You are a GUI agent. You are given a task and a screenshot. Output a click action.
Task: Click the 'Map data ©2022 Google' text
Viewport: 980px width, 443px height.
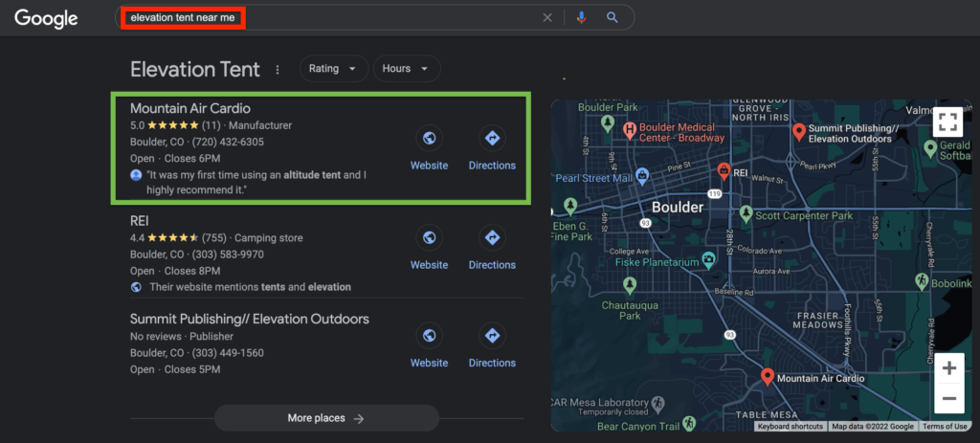[873, 426]
